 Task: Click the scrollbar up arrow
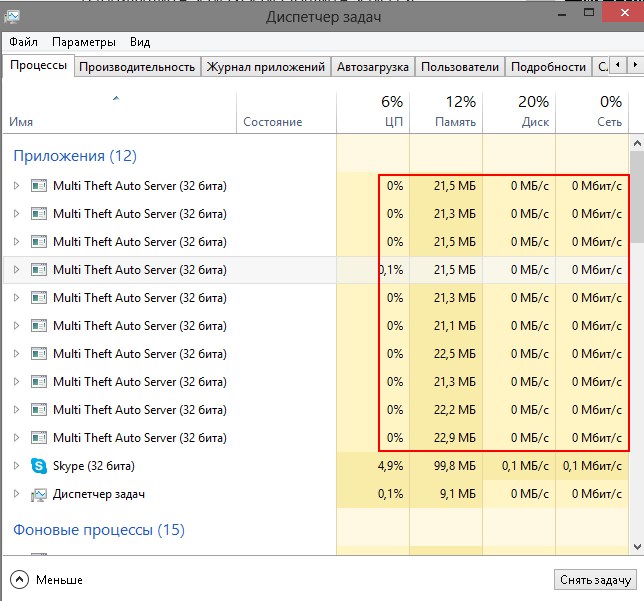(637, 143)
